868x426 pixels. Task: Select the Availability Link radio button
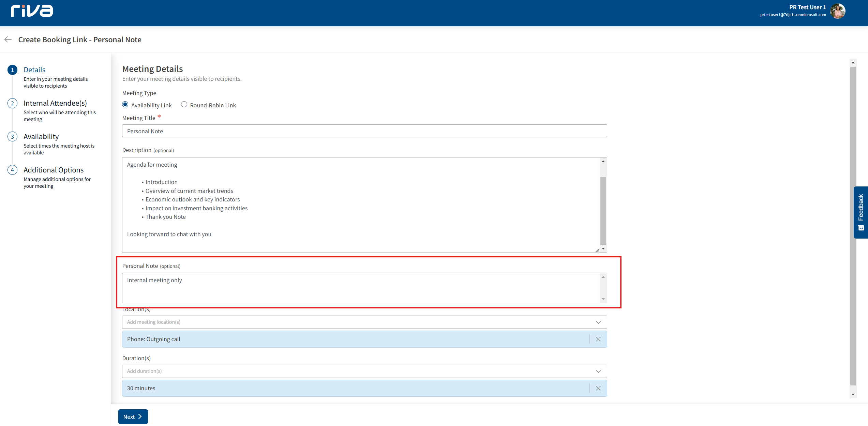(125, 105)
